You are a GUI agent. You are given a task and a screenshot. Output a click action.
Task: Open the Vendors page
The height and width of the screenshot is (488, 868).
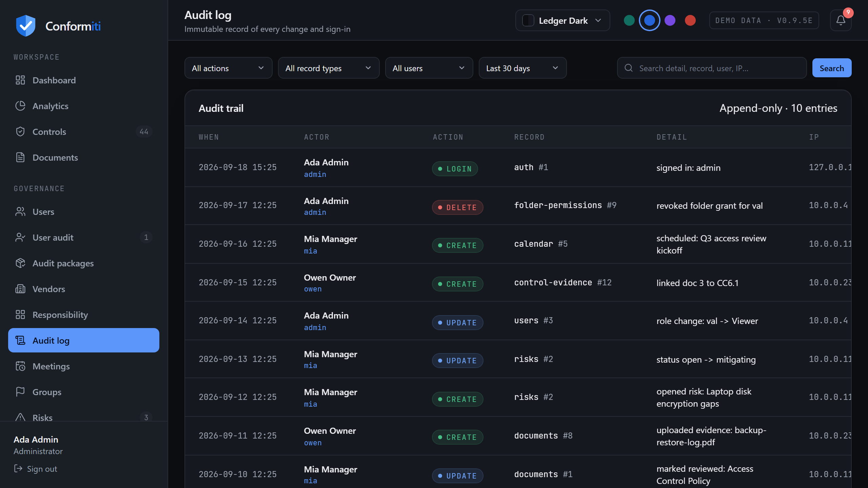click(84, 289)
